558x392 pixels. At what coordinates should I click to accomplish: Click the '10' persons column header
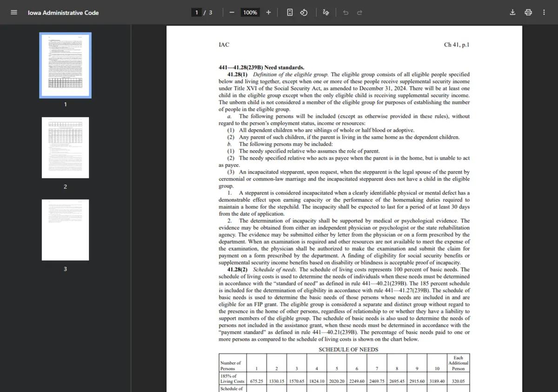click(437, 369)
